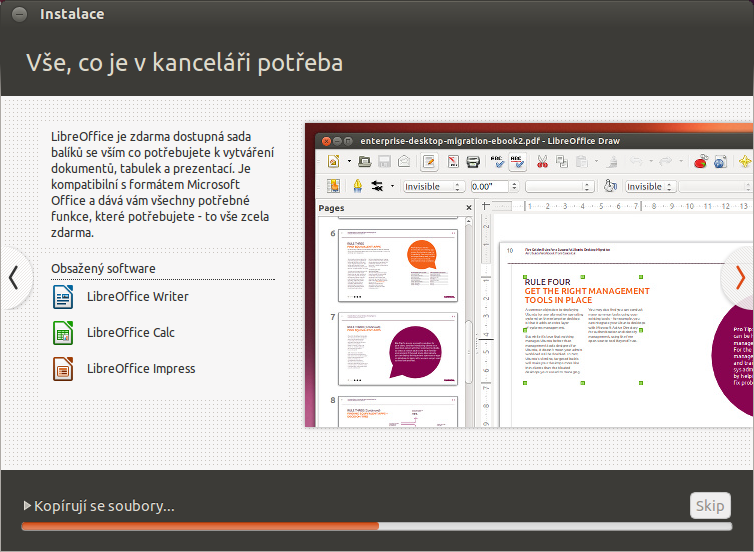Select the 'LibreOffice Writer' text label

pos(138,297)
